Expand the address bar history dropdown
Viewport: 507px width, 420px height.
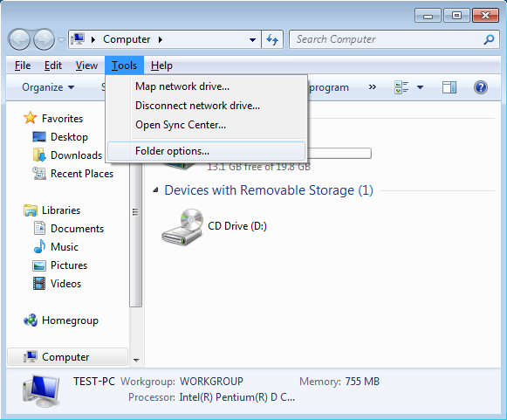pyautogui.click(x=252, y=40)
